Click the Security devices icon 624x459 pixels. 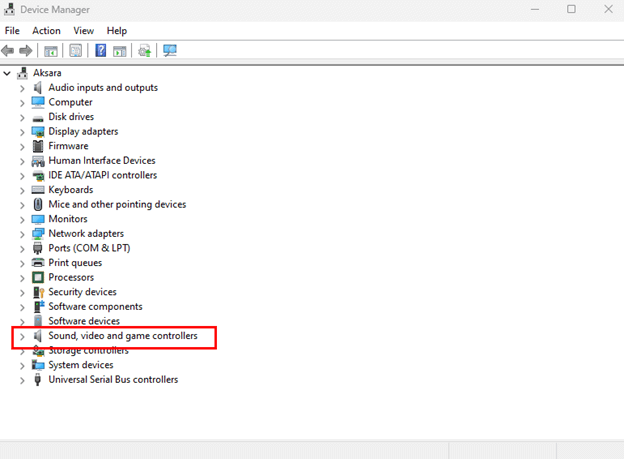(x=38, y=292)
